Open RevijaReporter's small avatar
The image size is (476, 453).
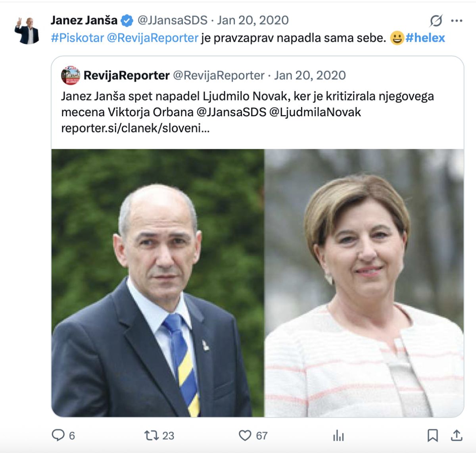pos(71,75)
